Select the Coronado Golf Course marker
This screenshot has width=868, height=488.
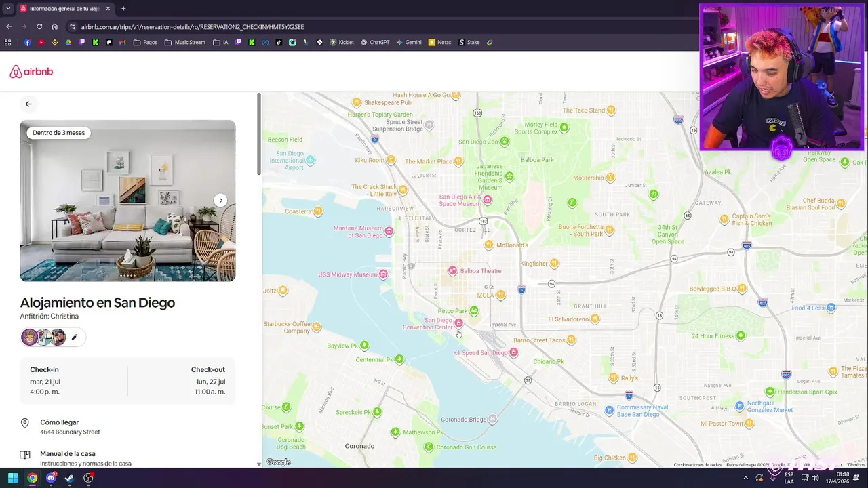pyautogui.click(x=429, y=447)
